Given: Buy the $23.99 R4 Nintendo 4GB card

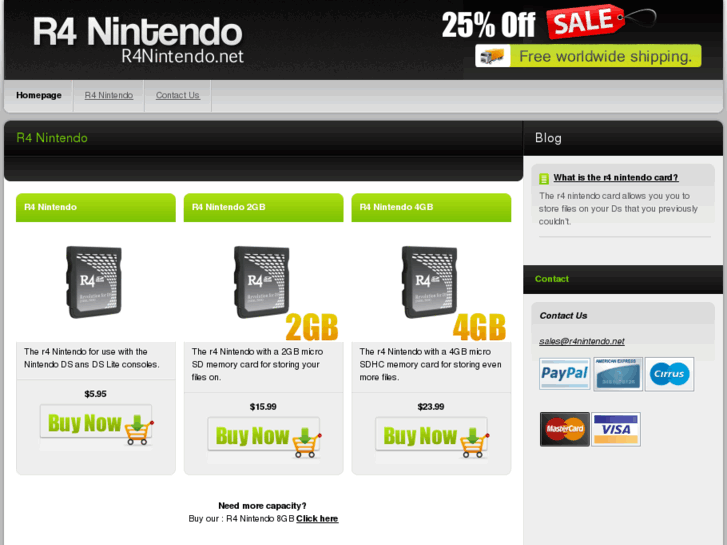Looking at the screenshot, I should click(x=432, y=437).
